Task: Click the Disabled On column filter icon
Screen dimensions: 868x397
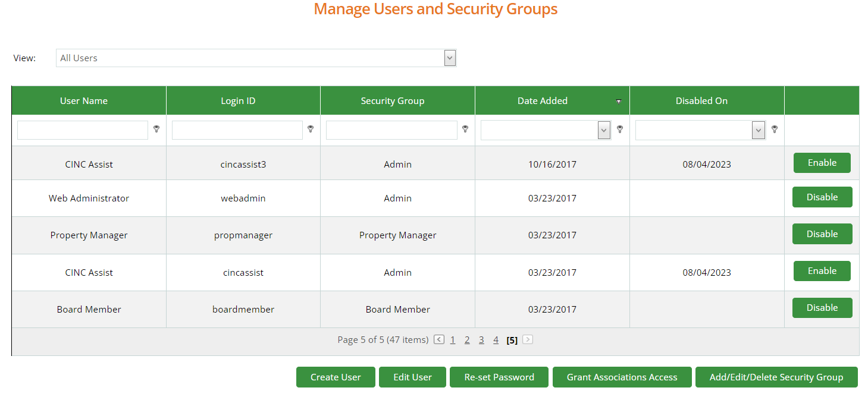Action: click(x=775, y=129)
